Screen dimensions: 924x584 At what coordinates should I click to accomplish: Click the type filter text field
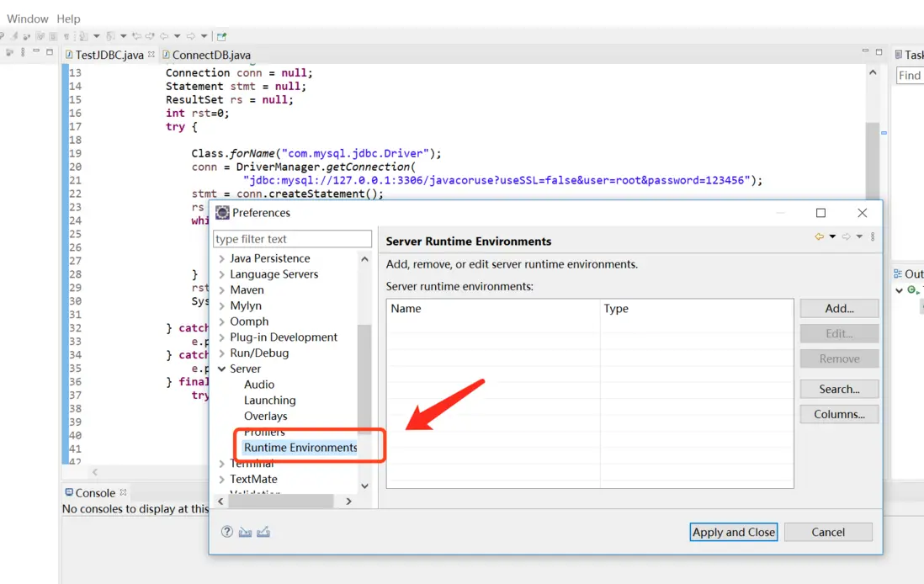tap(292, 239)
